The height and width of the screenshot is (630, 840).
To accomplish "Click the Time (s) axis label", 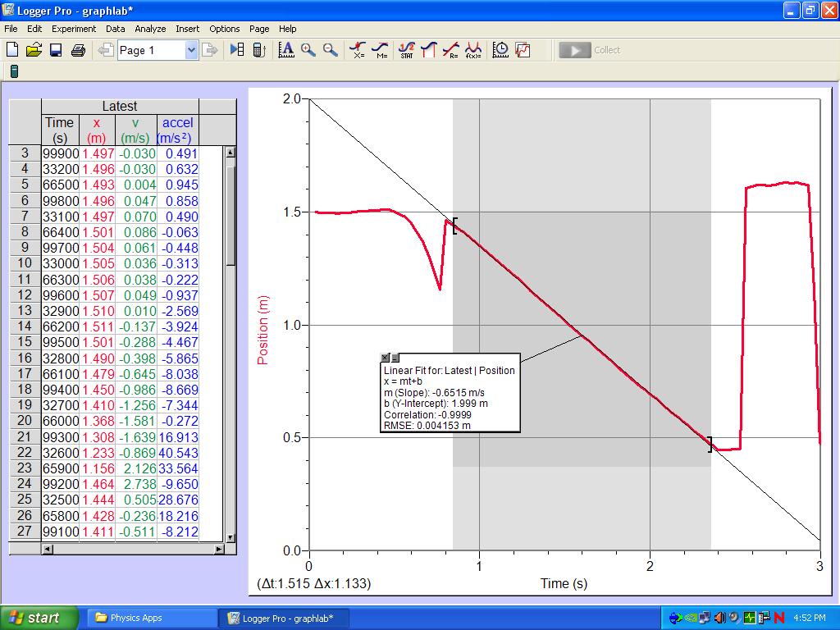I will [x=564, y=583].
